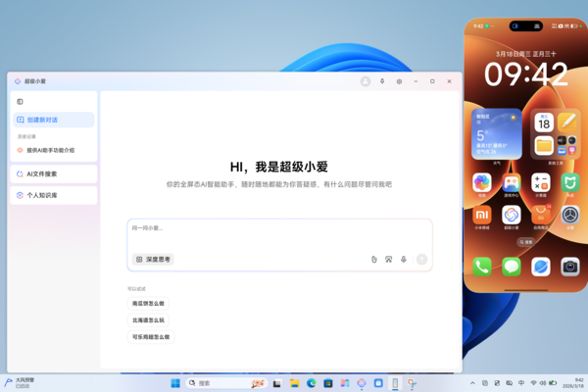Open taskbar clock showing 9:42
The height and width of the screenshot is (392, 588).
[x=573, y=383]
